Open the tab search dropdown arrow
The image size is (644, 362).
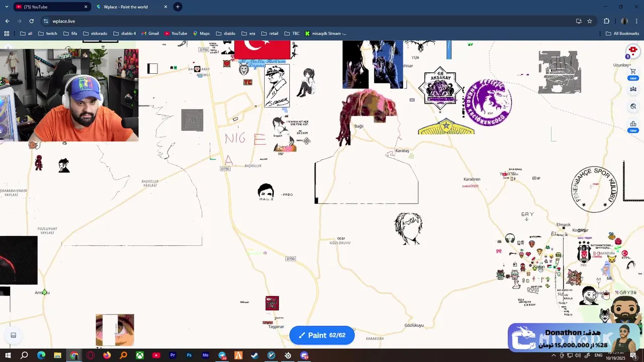point(6,7)
